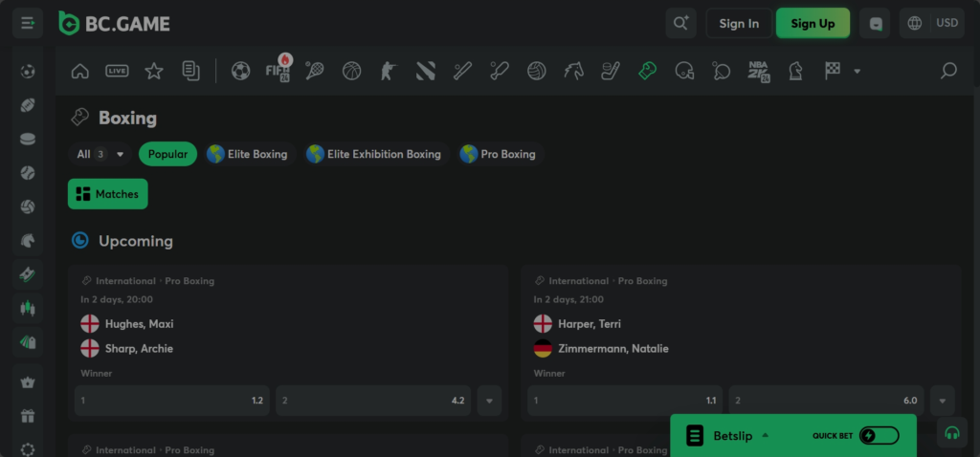Open American football in the left sidebar
This screenshot has height=457, width=980.
click(x=28, y=105)
